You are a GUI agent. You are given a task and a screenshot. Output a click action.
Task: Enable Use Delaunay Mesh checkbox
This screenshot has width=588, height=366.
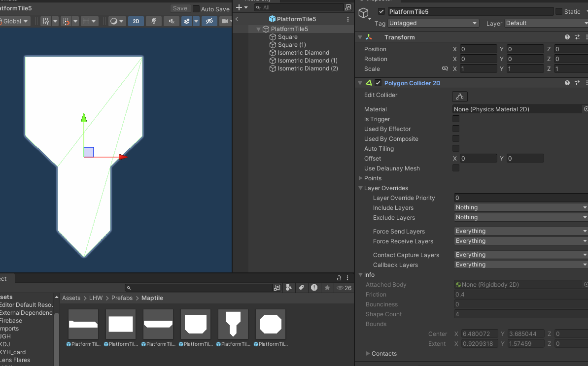pyautogui.click(x=456, y=168)
